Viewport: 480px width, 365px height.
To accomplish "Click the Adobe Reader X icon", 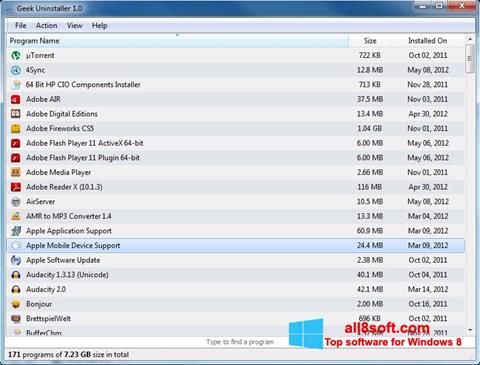I will tap(16, 187).
